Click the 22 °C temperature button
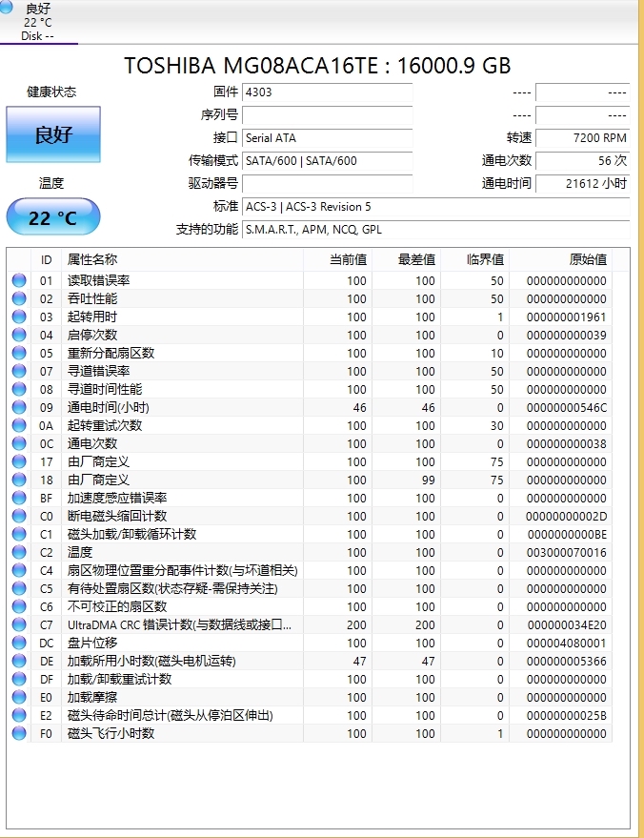This screenshot has width=644, height=838. 53,217
